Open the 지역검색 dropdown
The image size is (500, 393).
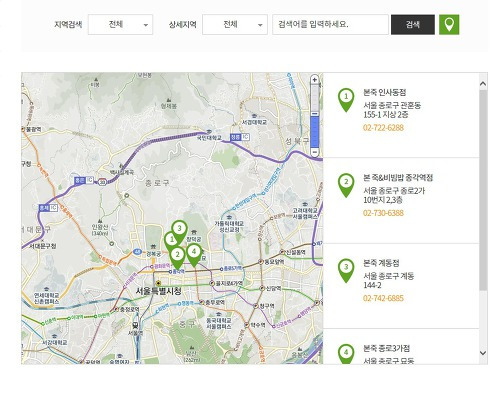click(x=120, y=24)
